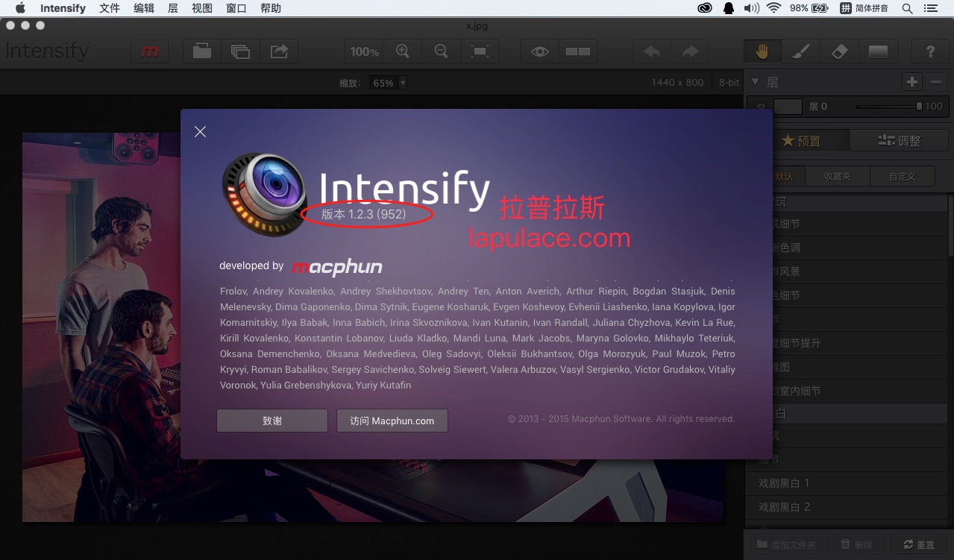
Task: Click the red Macphun logo toolbar button
Action: point(149,51)
